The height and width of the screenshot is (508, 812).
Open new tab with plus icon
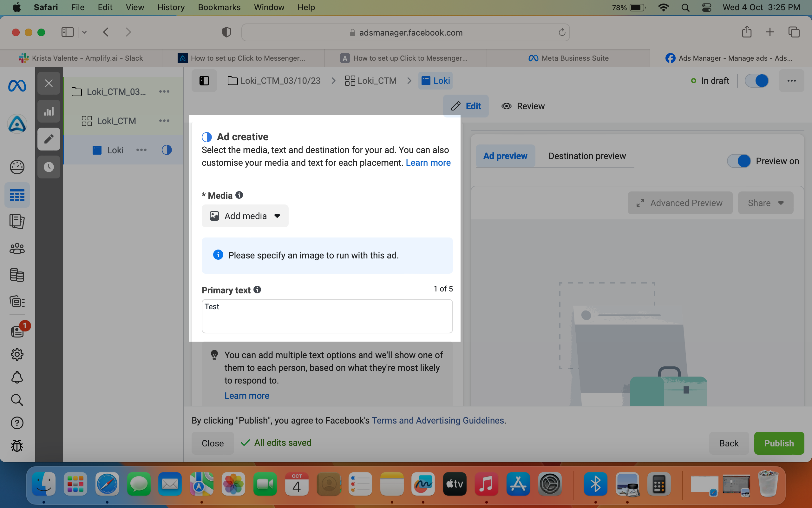(x=770, y=32)
